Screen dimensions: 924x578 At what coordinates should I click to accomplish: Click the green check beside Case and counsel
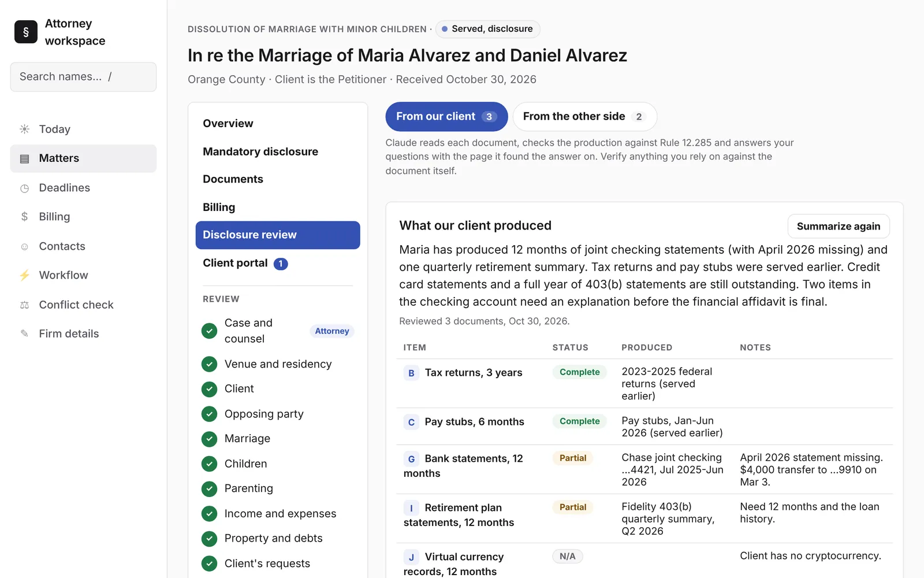click(209, 331)
